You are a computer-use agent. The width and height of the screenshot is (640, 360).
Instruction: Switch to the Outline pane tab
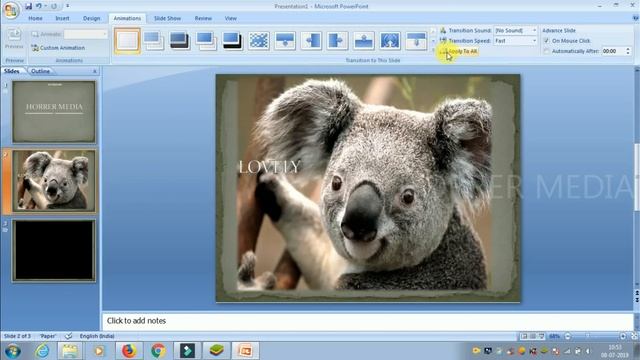tap(40, 71)
